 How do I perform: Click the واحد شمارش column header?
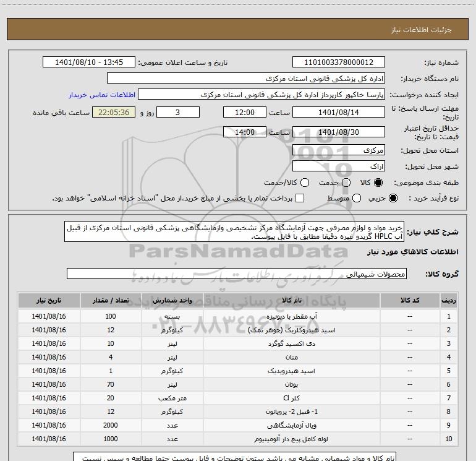point(172,300)
